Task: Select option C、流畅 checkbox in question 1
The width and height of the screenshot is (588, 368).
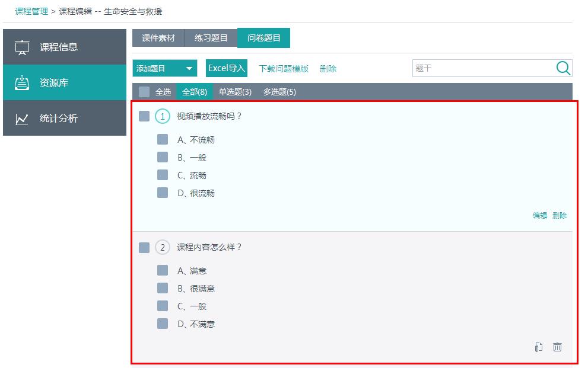Action: pos(163,175)
